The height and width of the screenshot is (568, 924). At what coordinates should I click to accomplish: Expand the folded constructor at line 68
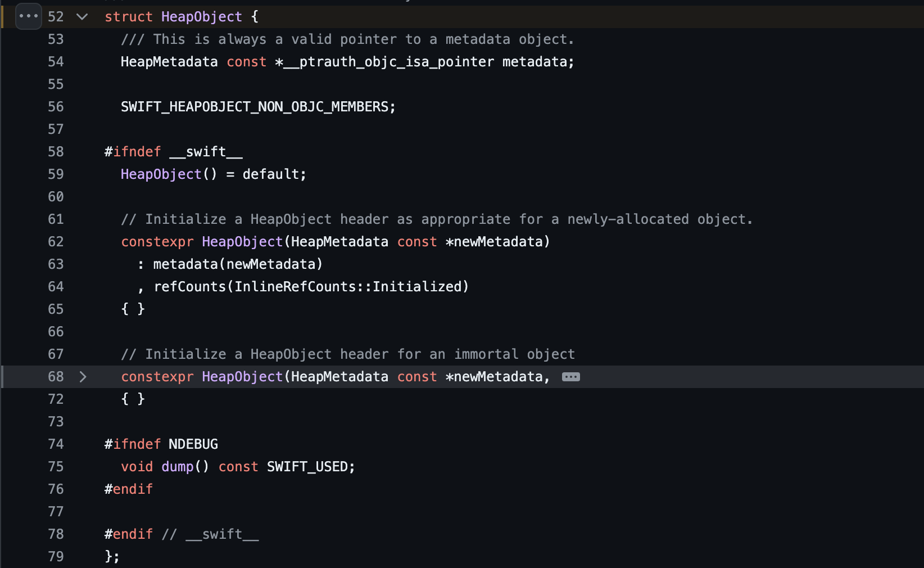[83, 377]
